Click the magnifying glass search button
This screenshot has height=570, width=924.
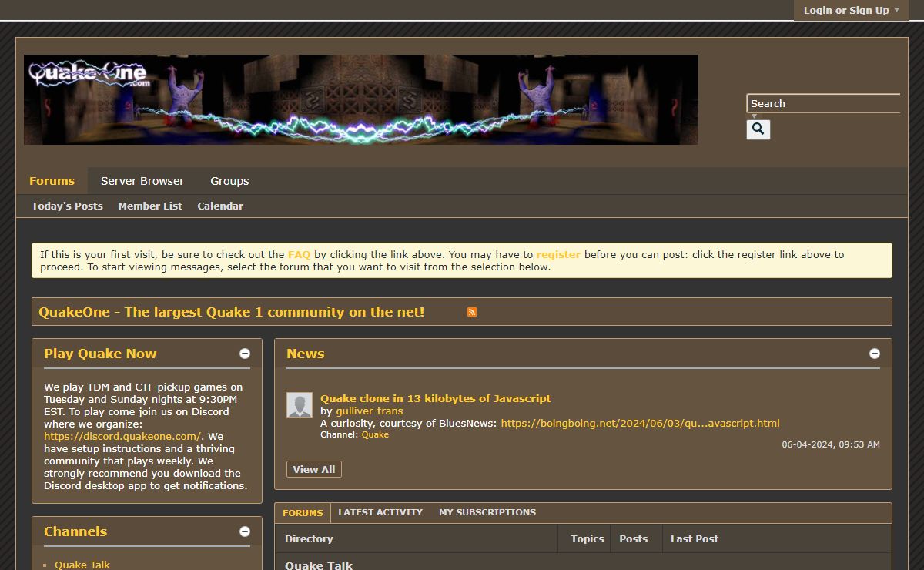click(758, 129)
